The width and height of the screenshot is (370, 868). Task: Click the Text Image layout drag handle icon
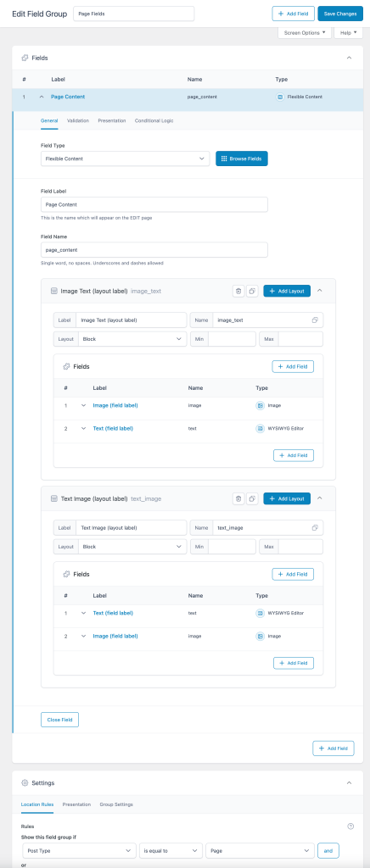pos(53,498)
